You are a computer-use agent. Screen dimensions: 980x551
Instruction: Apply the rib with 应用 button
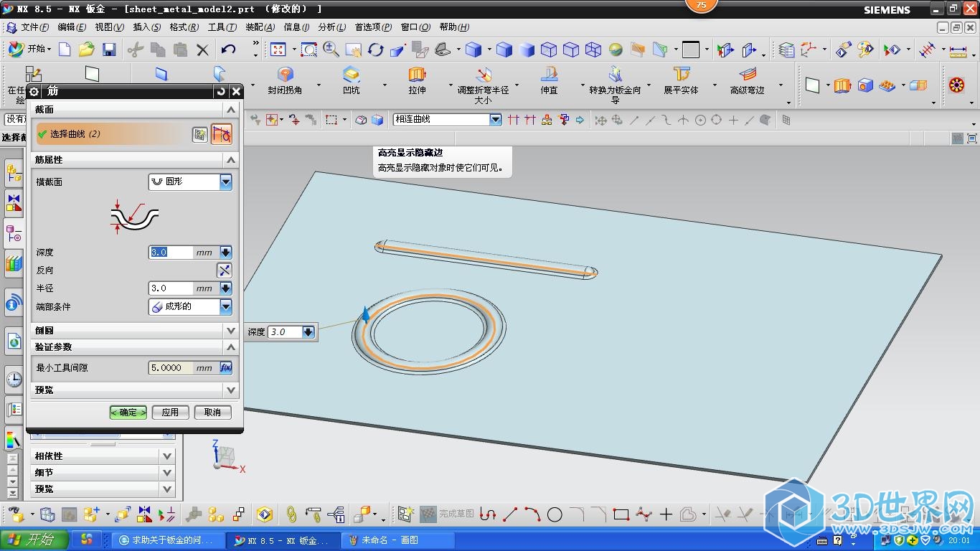tap(170, 413)
